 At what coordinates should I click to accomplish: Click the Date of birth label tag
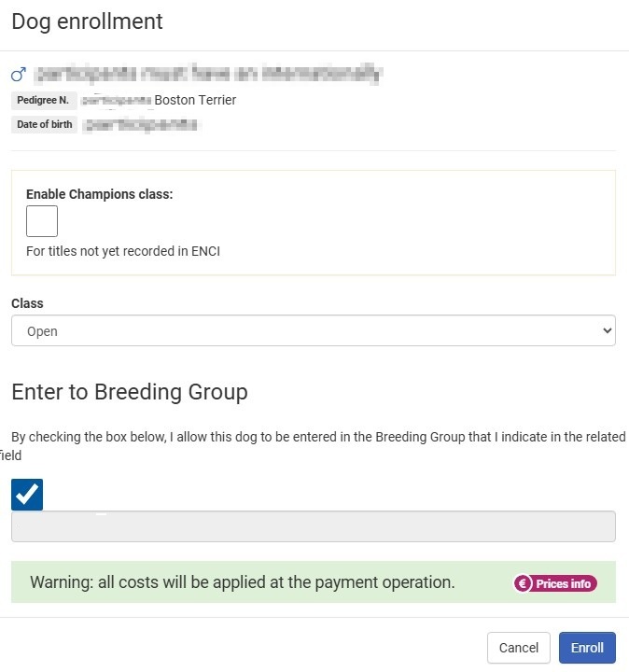point(43,124)
